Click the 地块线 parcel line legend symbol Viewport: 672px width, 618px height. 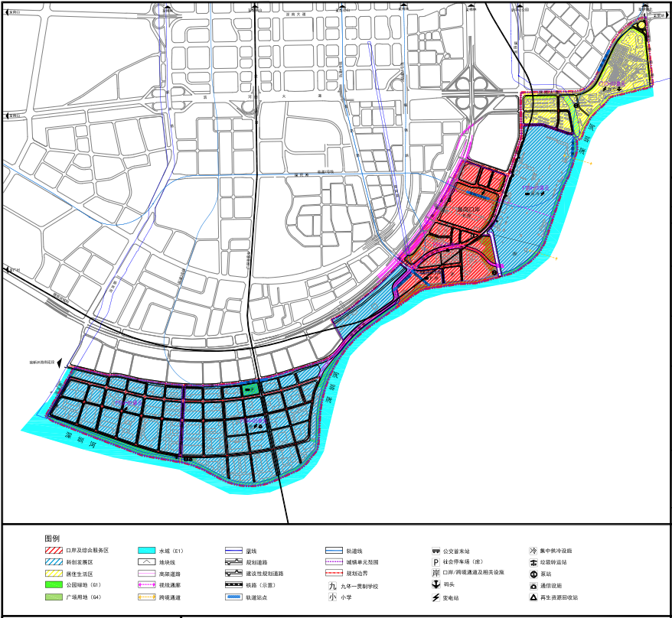[147, 562]
